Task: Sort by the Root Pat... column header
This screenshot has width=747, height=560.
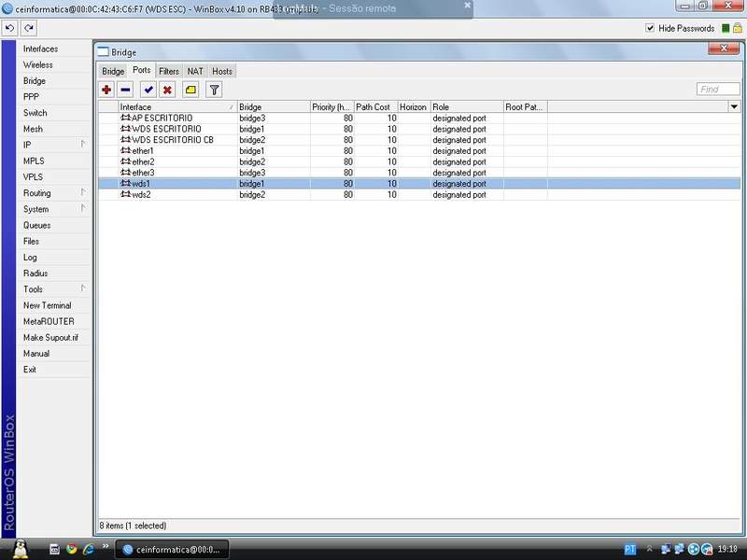Action: click(526, 107)
